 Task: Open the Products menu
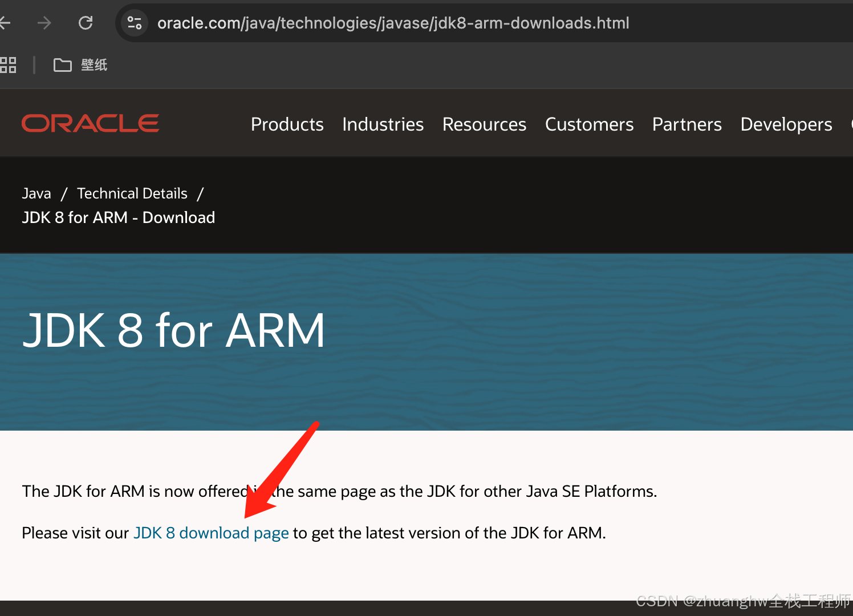pyautogui.click(x=287, y=124)
